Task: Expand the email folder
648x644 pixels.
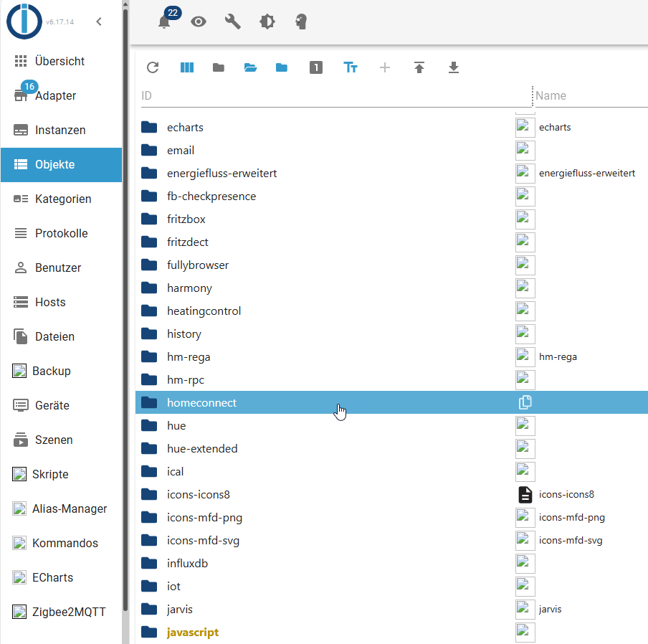Action: pyautogui.click(x=149, y=151)
